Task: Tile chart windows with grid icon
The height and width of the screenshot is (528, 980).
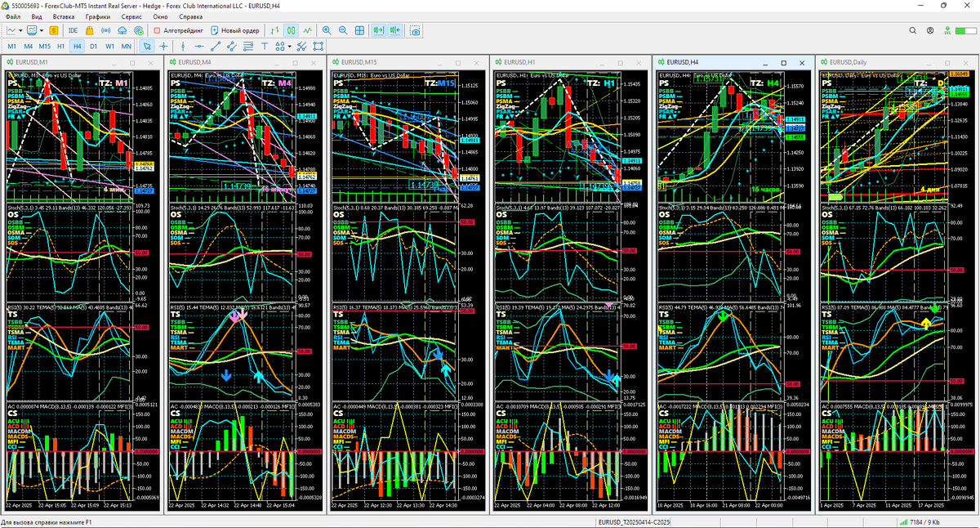Action: [359, 30]
